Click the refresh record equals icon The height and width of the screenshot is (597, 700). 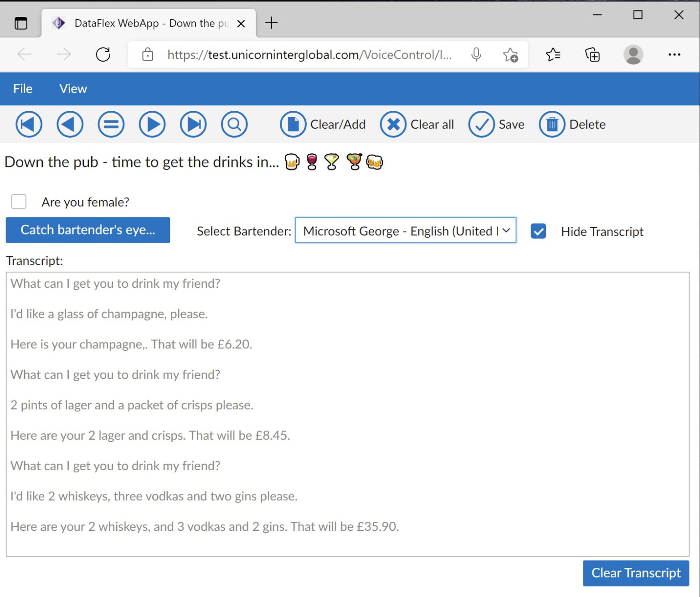(x=111, y=124)
